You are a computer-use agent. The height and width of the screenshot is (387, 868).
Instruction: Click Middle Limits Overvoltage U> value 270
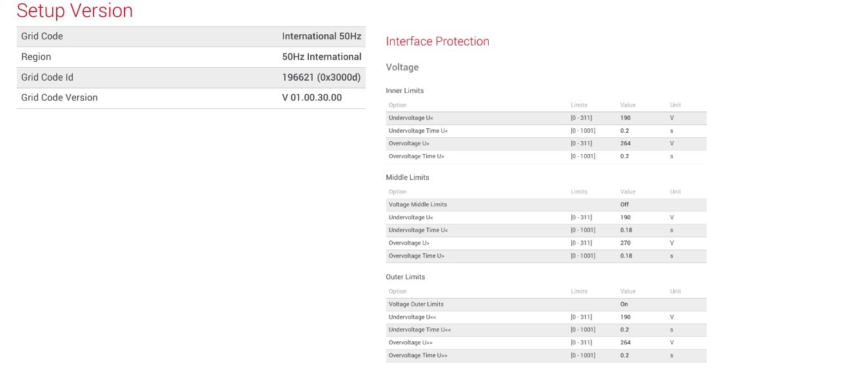click(x=625, y=243)
